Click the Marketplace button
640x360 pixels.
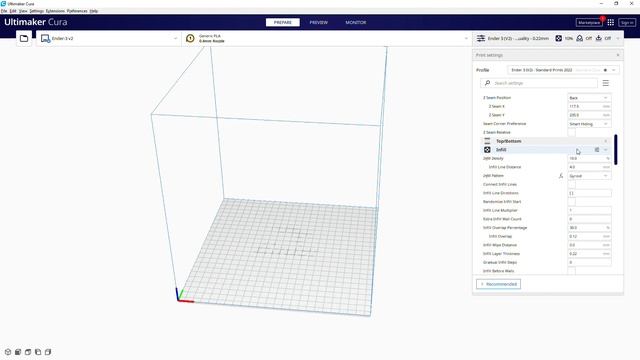click(x=589, y=22)
